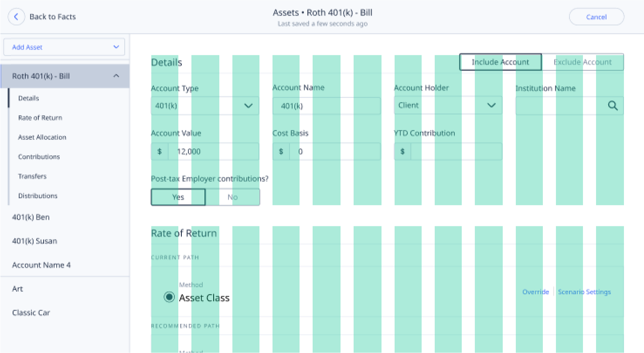The width and height of the screenshot is (644, 353).
Task: Click the dollar sign in Account Value
Action: (x=160, y=151)
